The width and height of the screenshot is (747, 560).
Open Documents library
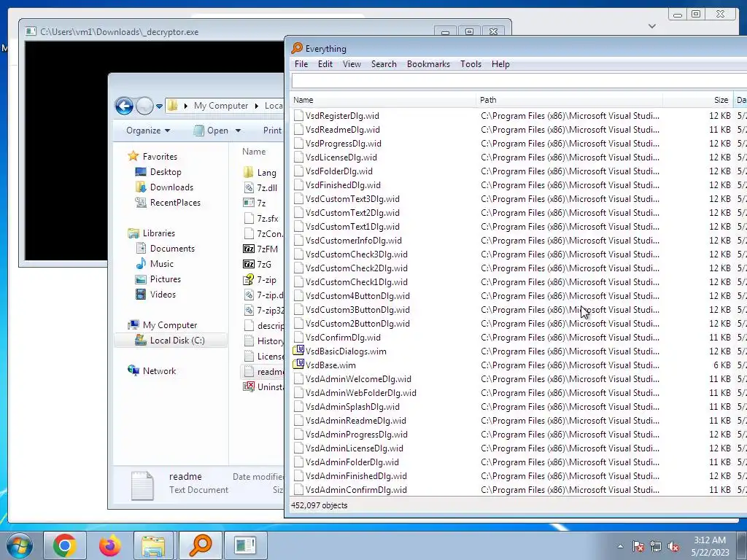172,249
